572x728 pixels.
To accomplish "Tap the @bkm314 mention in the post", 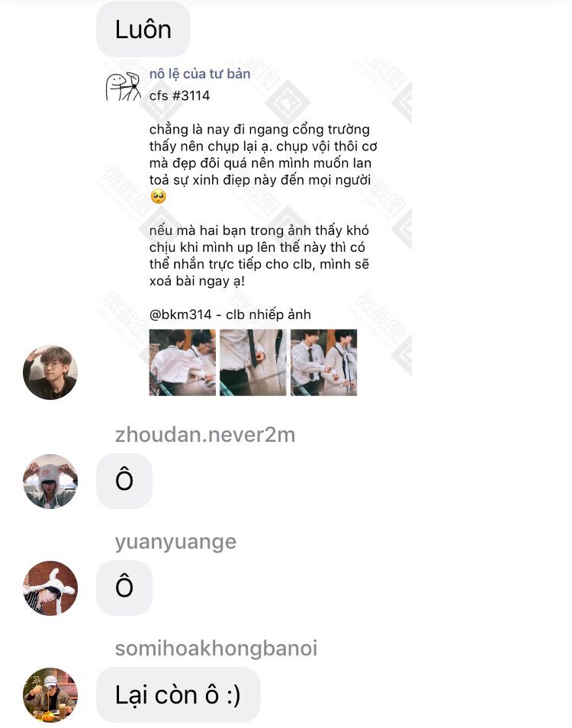I will click(180, 315).
